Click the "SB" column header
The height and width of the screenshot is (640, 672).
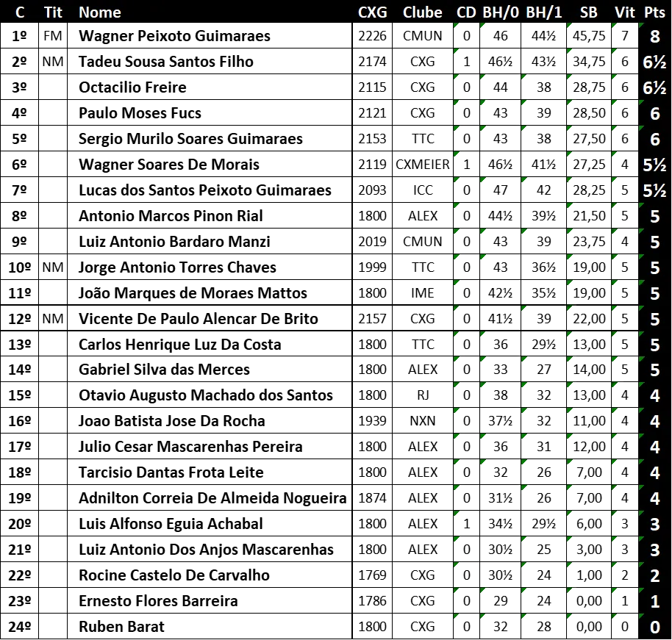pyautogui.click(x=588, y=12)
